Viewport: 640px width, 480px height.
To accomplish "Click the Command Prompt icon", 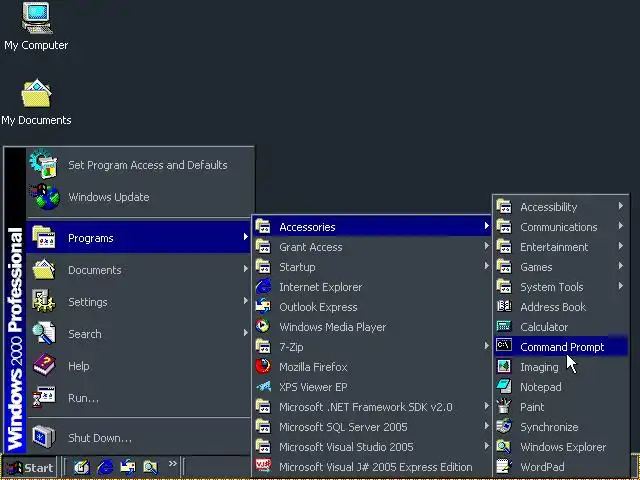I will 504,346.
